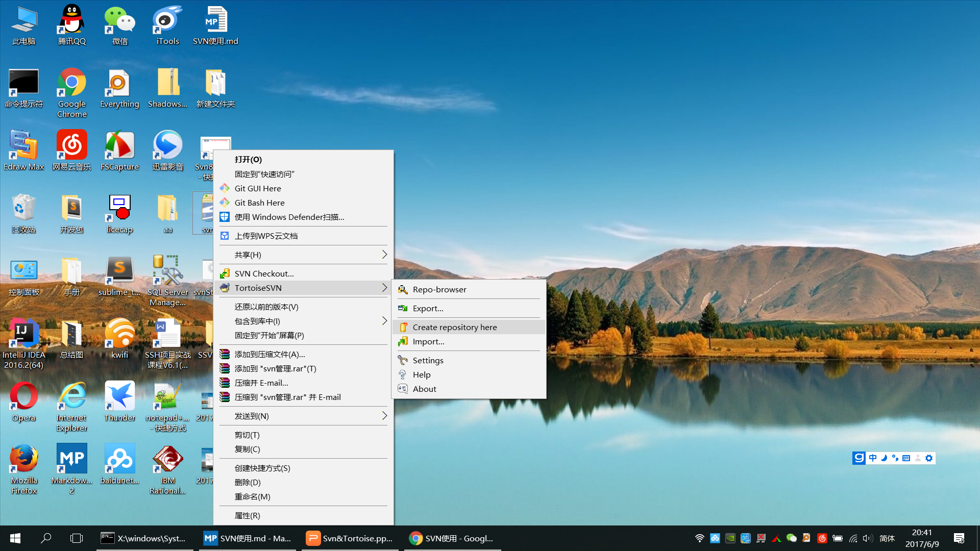Launch Internet Explorer shortcut

(72, 407)
